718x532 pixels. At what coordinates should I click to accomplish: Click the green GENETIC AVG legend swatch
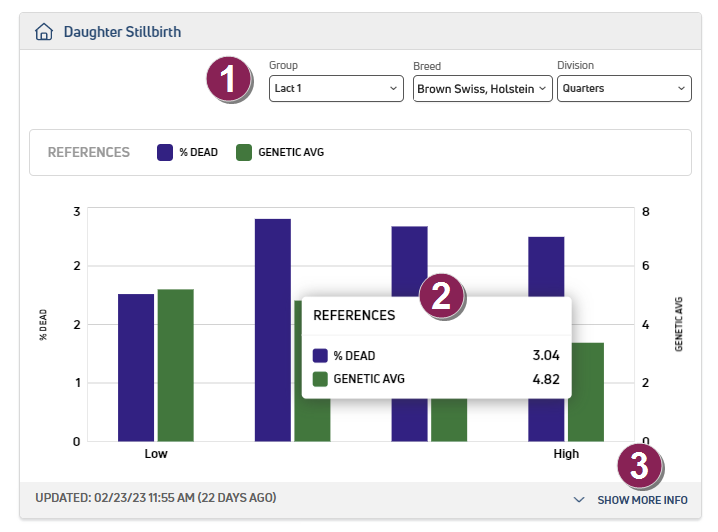(243, 153)
